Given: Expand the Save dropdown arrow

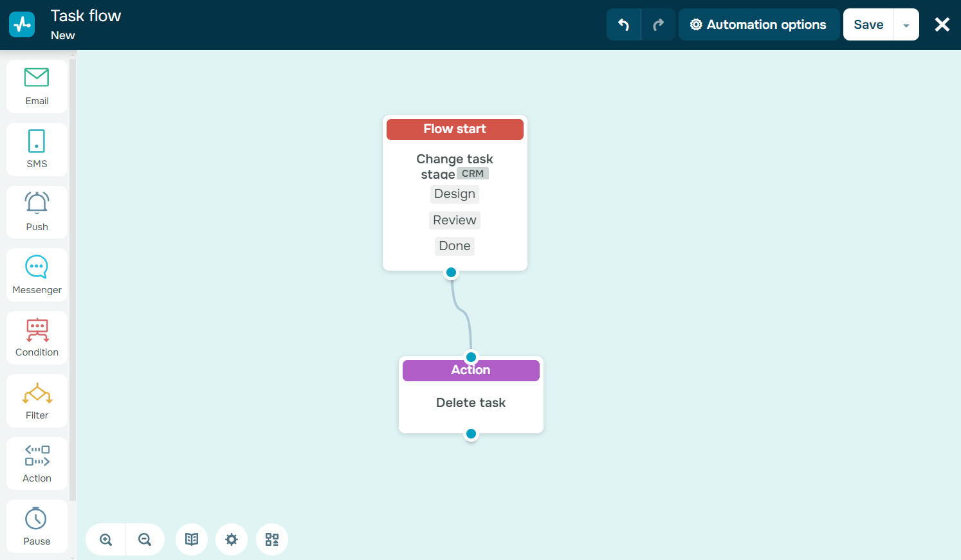Looking at the screenshot, I should 906,25.
